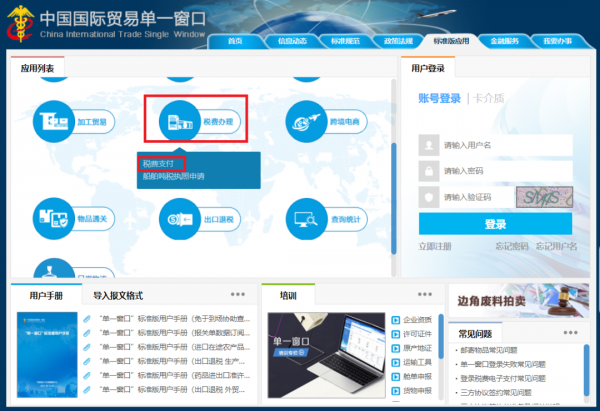The width and height of the screenshot is (600, 411).
Task: Open the 出口退税 export tax refund icon
Action: (180, 219)
